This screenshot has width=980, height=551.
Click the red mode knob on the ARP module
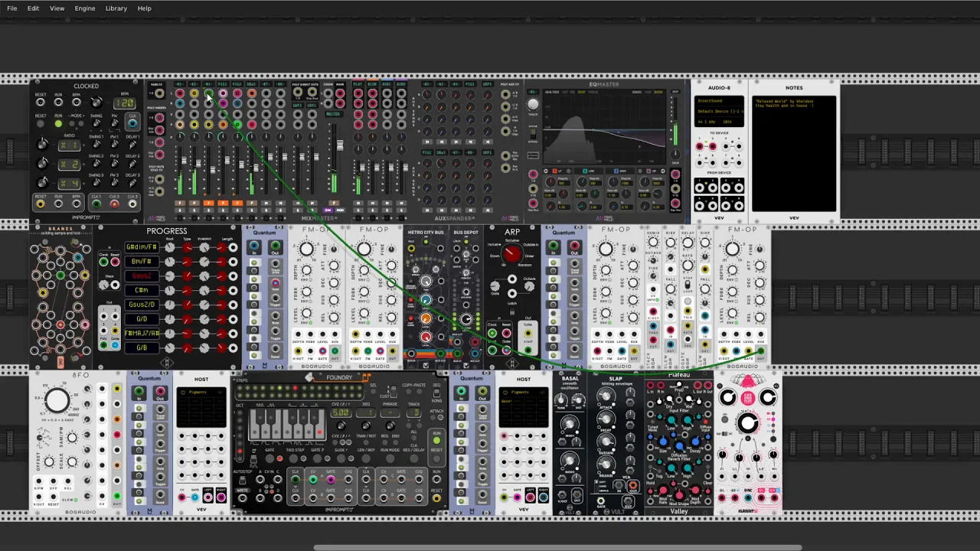point(512,254)
